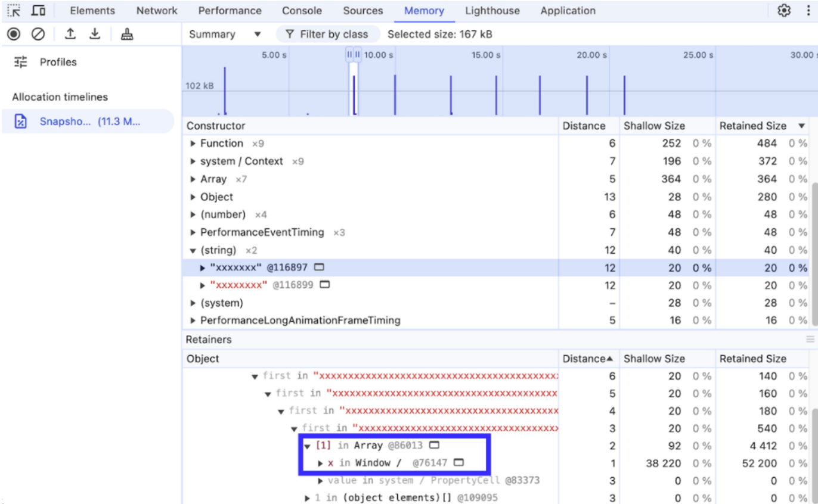Select the Snapshot allocation timeline entry
Image resolution: width=818 pixels, height=504 pixels.
pos(88,122)
